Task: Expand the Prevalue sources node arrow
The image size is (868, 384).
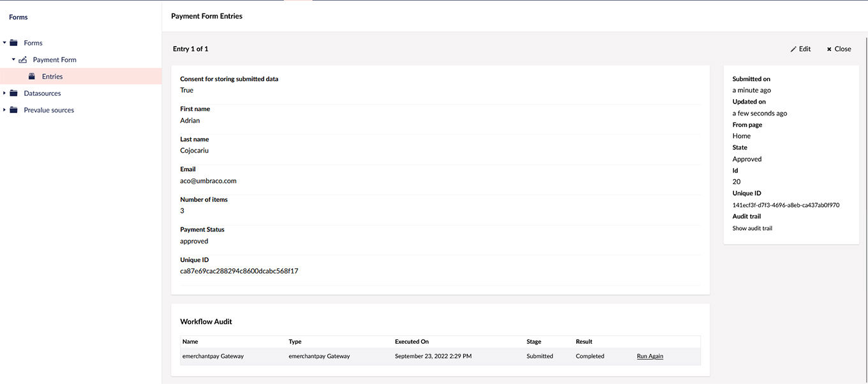Action: (4, 110)
